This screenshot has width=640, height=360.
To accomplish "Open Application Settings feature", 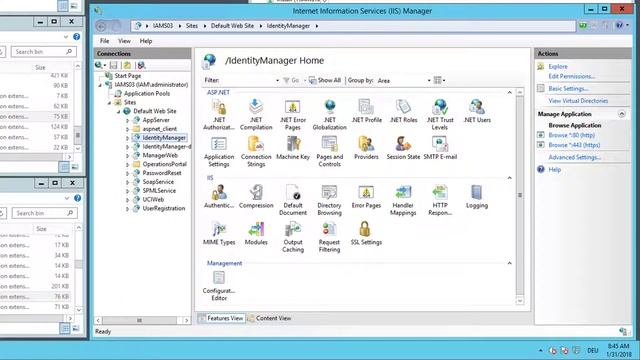I will coord(219,151).
